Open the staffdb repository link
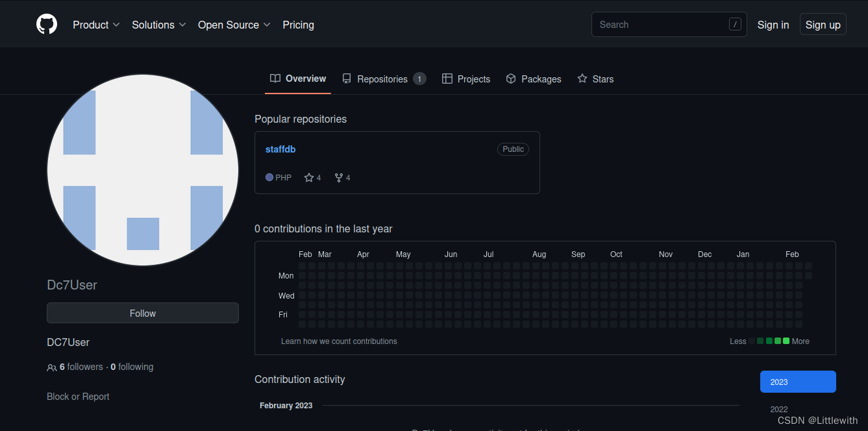The image size is (868, 431). (280, 149)
